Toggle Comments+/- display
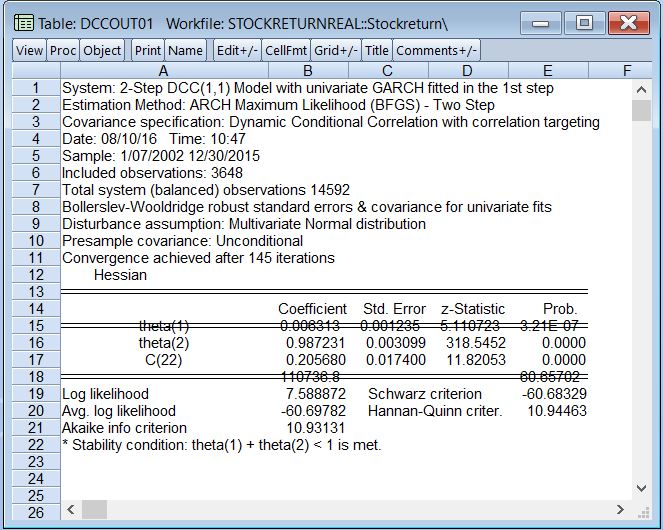 tap(437, 50)
